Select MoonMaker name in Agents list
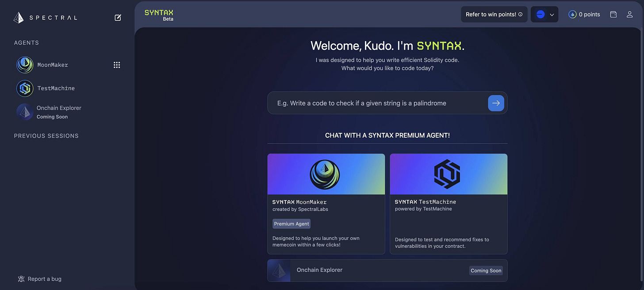Screen dimensions: 644x290 (53, 65)
